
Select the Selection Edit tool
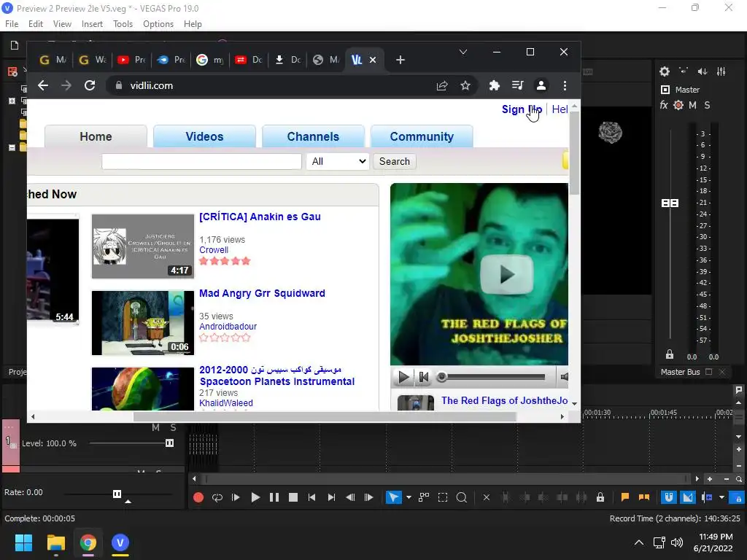(443, 497)
